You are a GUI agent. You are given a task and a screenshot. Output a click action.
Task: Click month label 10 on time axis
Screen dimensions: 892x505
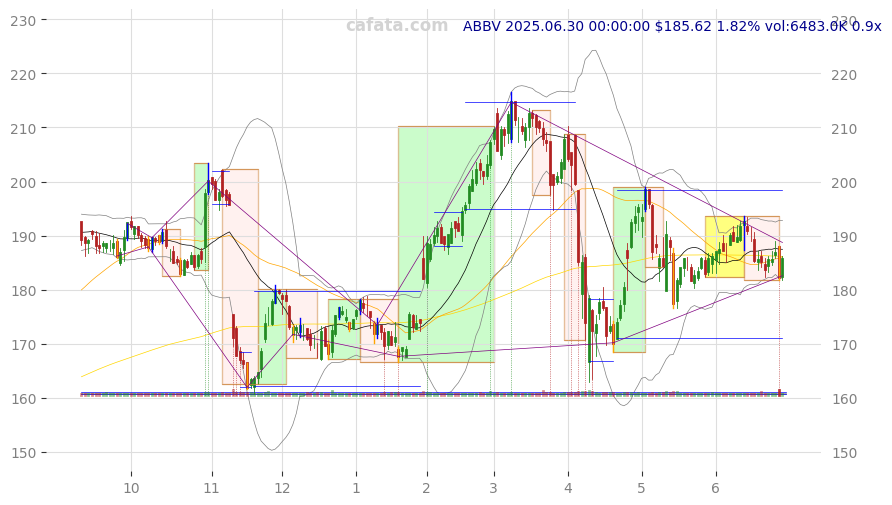pos(131,488)
